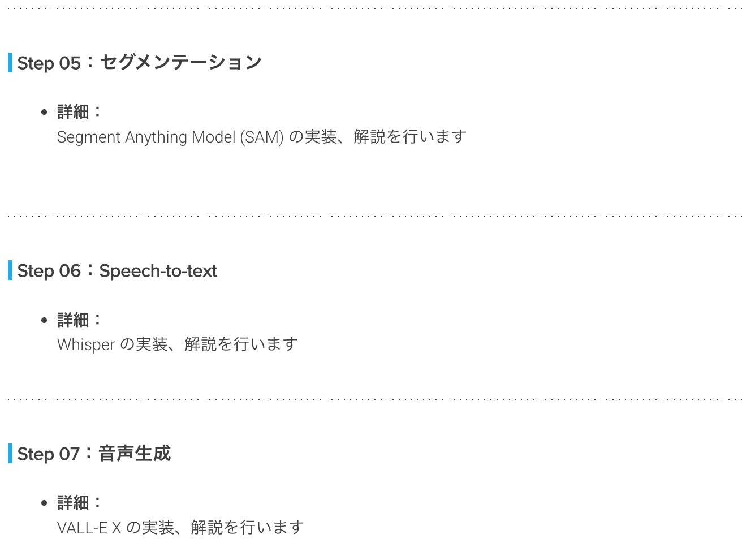The width and height of the screenshot is (742, 560).
Task: Click the "セグメンテーション" heading title
Action: 180,62
